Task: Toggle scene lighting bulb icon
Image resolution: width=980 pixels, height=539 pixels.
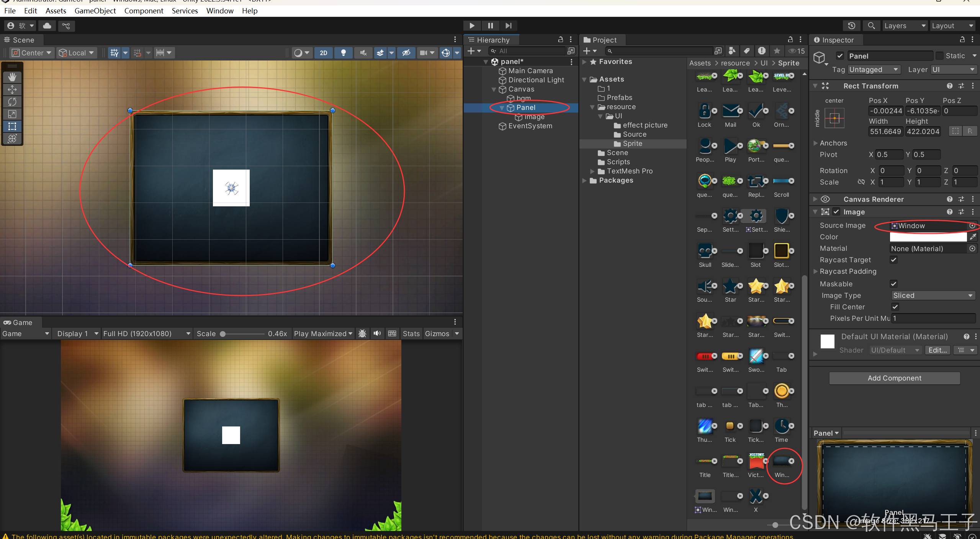Action: (x=344, y=53)
